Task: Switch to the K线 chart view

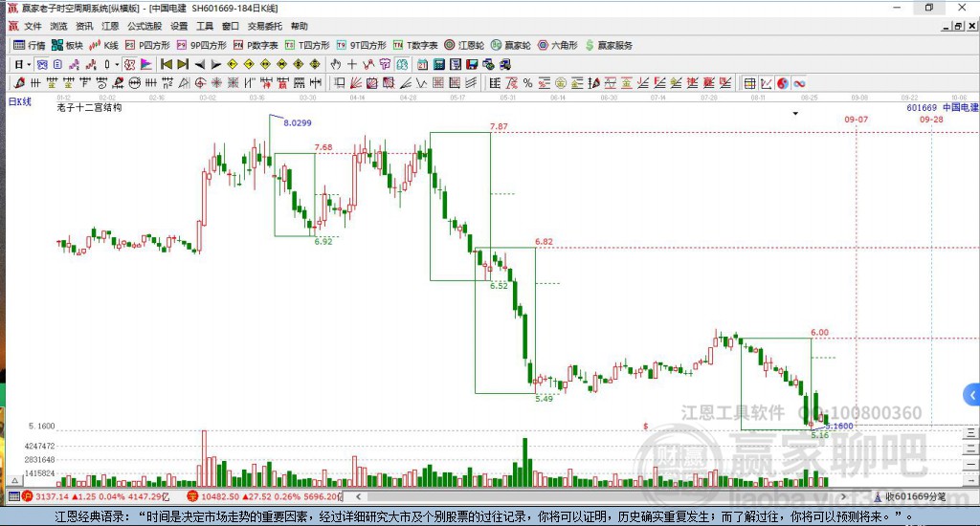Action: [x=103, y=45]
